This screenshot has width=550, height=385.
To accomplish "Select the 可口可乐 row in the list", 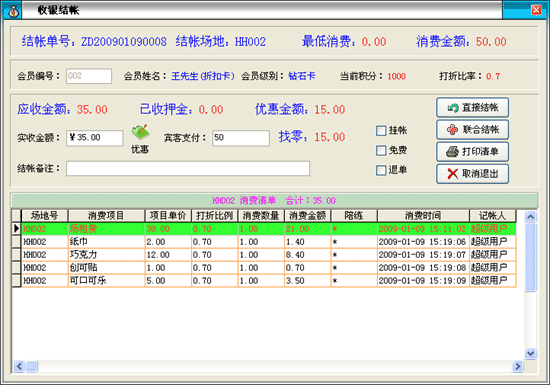I will point(264,281).
